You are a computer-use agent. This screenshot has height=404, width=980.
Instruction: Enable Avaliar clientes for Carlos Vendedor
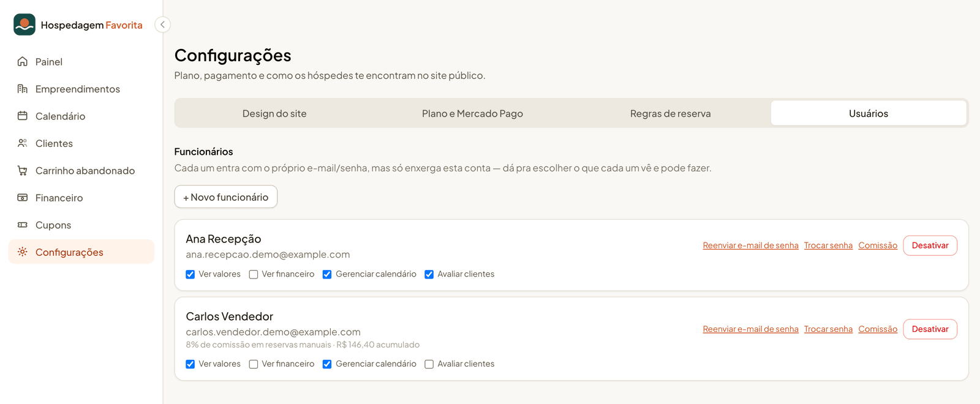(x=429, y=364)
